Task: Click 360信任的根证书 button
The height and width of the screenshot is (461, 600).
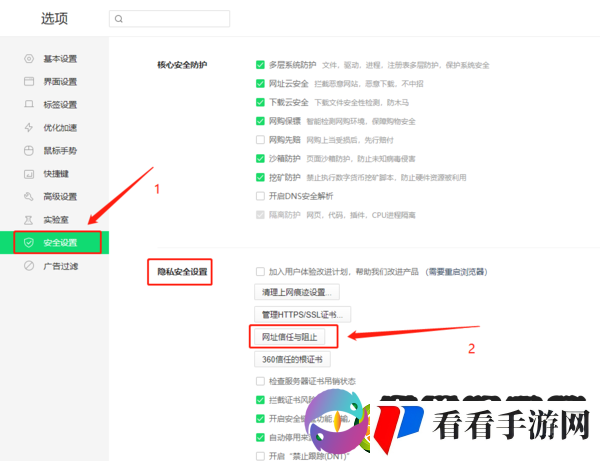Action: [x=292, y=359]
